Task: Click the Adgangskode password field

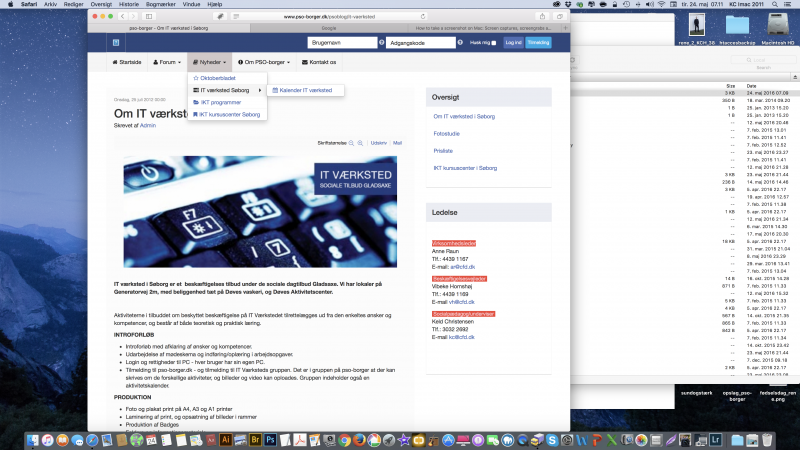Action: click(421, 43)
